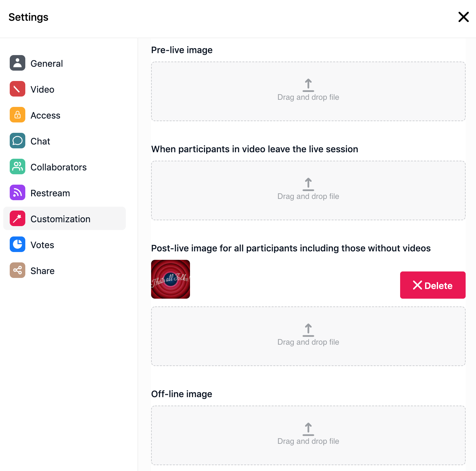The width and height of the screenshot is (476, 471).
Task: Open the Collaborators people icon
Action: click(18, 167)
